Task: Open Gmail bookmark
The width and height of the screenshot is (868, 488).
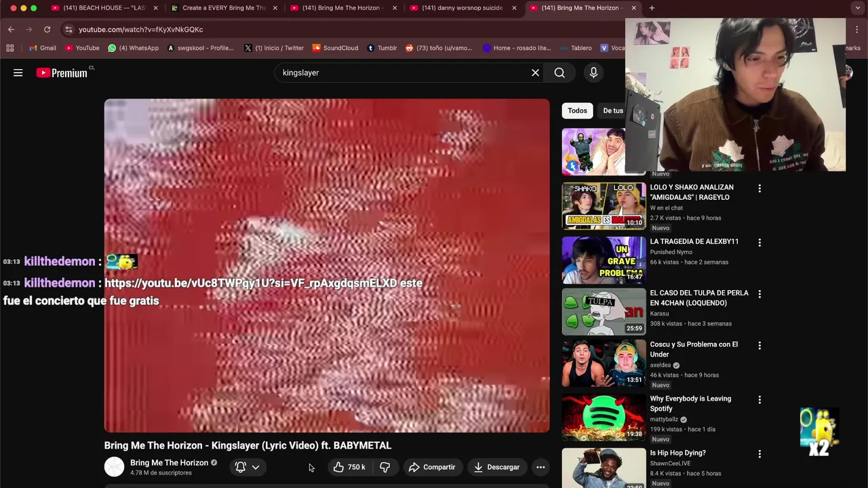Action: [x=43, y=48]
